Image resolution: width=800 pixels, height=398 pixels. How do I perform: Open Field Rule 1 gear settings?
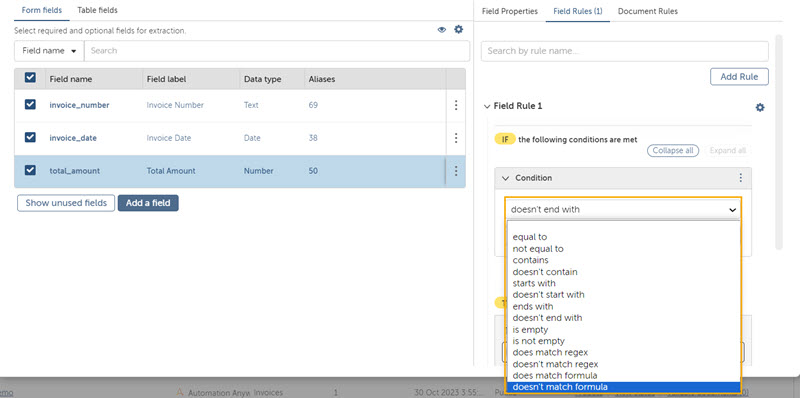[x=760, y=107]
